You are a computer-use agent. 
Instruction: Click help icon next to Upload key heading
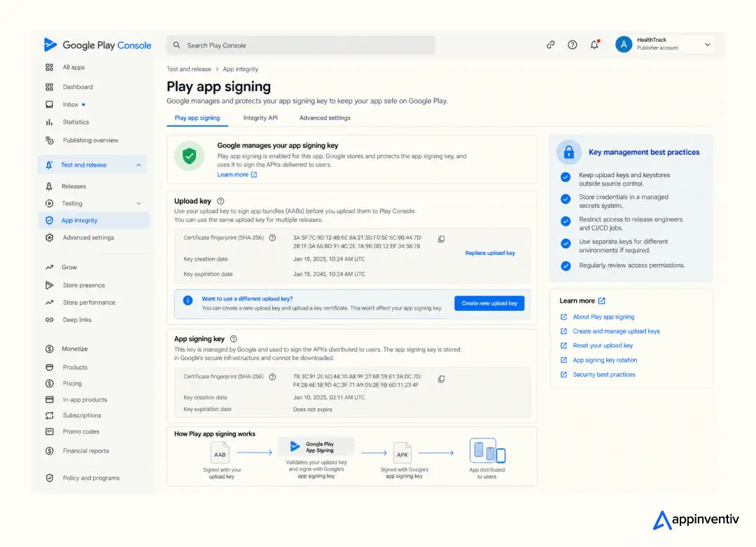click(220, 201)
